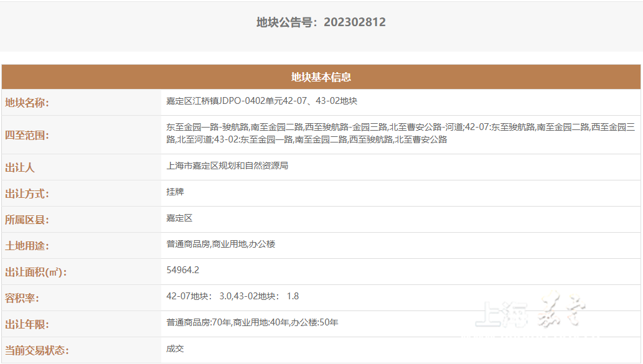Select the 出让方式 row label
The width and height of the screenshot is (643, 364).
click(27, 194)
